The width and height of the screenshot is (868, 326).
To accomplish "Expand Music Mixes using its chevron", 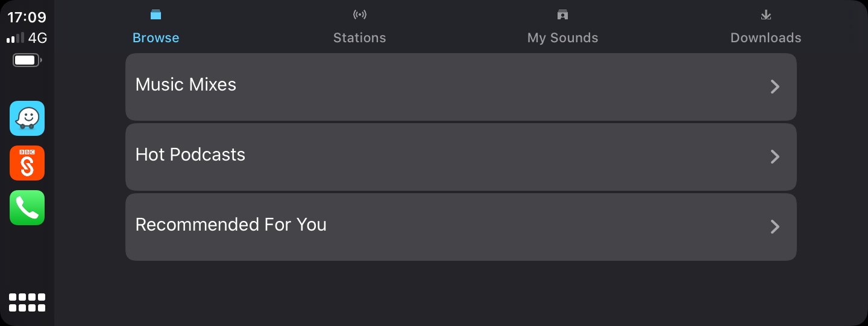I will point(775,87).
